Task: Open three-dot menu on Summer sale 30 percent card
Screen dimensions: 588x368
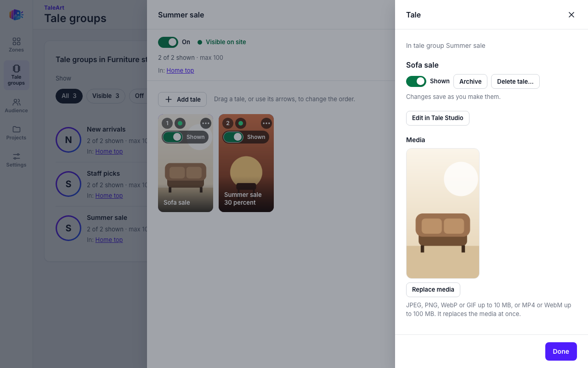Action: (x=266, y=123)
